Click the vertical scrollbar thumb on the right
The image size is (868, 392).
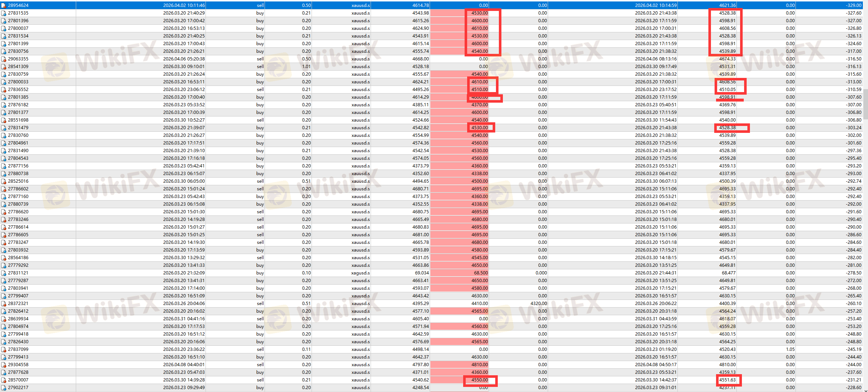coord(866,104)
